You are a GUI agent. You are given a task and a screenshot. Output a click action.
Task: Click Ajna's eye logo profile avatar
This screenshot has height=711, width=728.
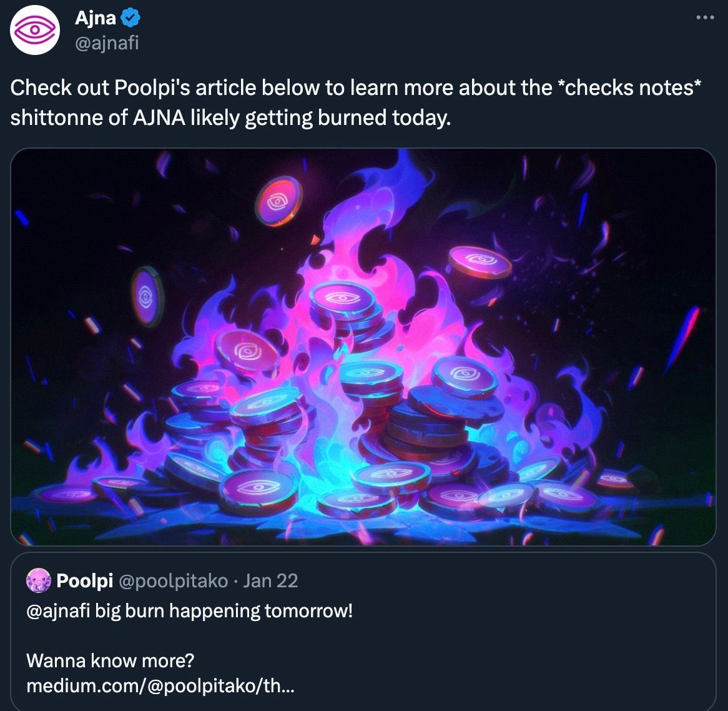coord(34,31)
